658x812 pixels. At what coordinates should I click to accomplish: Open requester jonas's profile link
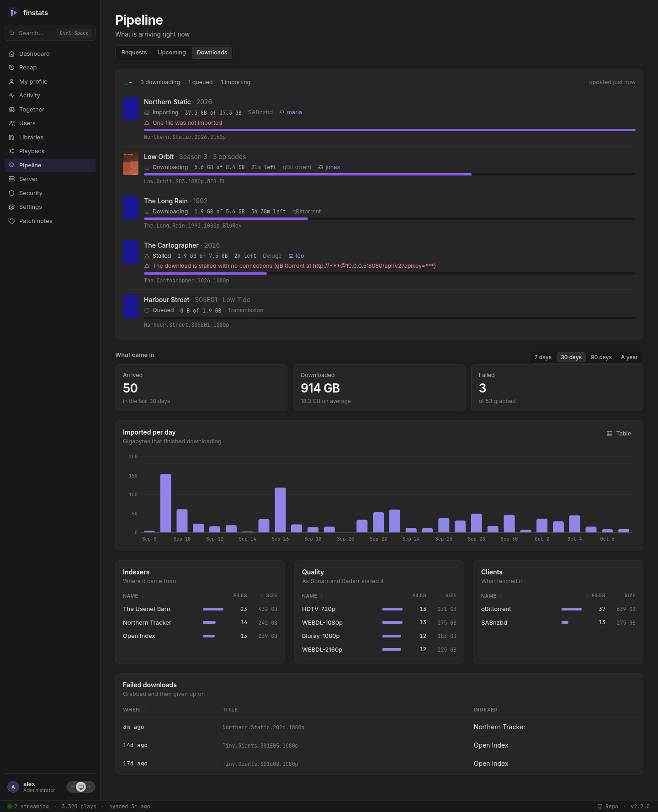coord(329,167)
